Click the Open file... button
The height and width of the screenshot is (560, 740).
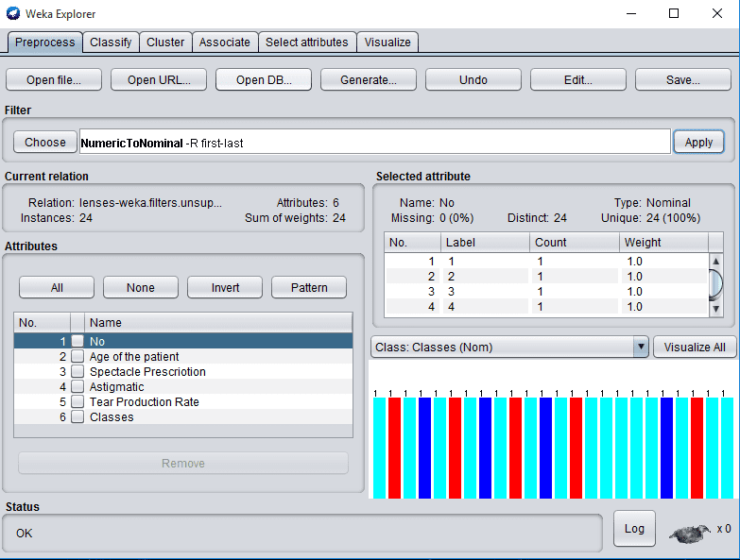pyautogui.click(x=54, y=79)
